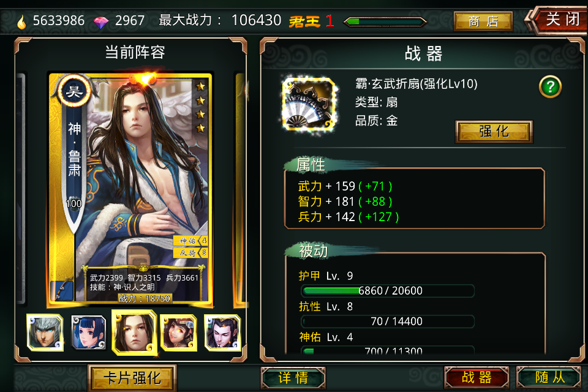Screen dimensions: 588x392
Task: Click the 君王 rank progress bar
Action: pyautogui.click(x=385, y=22)
